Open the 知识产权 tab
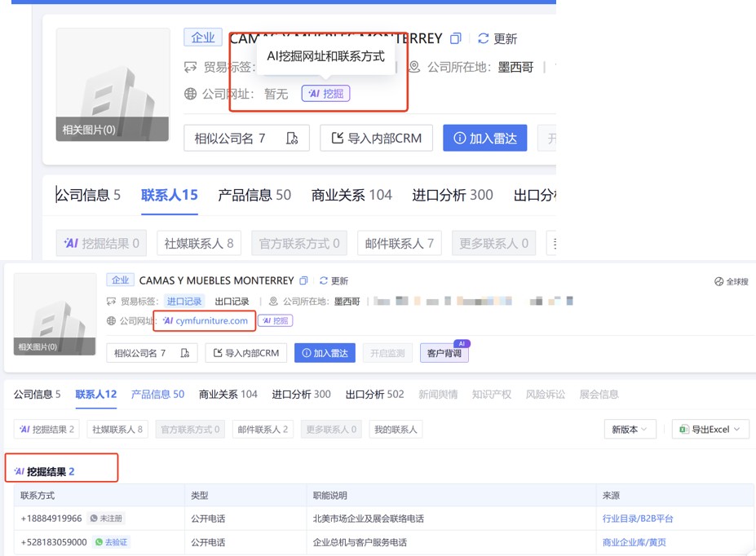 coord(491,394)
